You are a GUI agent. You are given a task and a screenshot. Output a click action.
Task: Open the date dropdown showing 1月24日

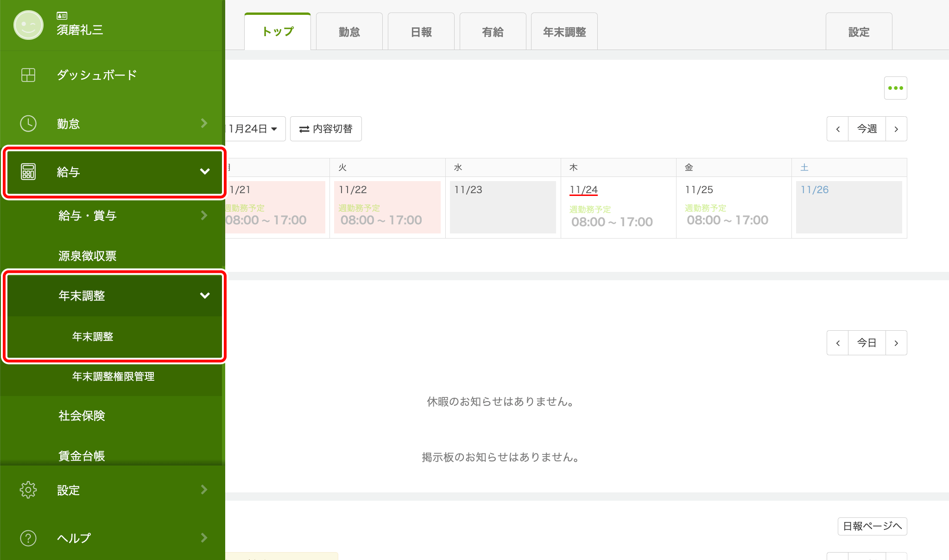(x=254, y=129)
